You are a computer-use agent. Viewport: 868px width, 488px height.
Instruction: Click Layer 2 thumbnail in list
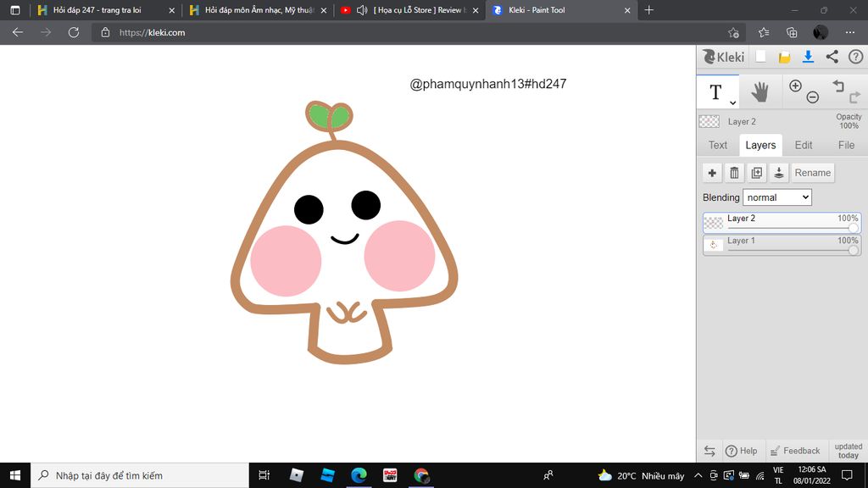713,223
